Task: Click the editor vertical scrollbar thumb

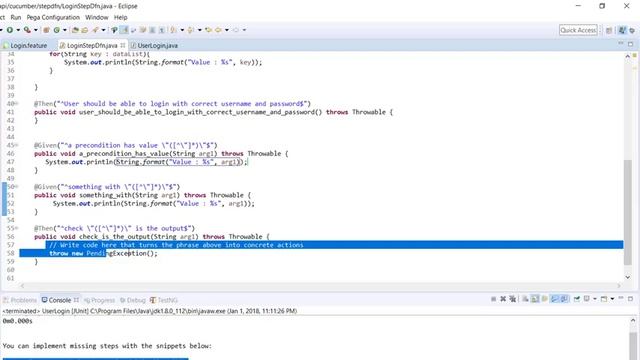Action: pyautogui.click(x=627, y=212)
